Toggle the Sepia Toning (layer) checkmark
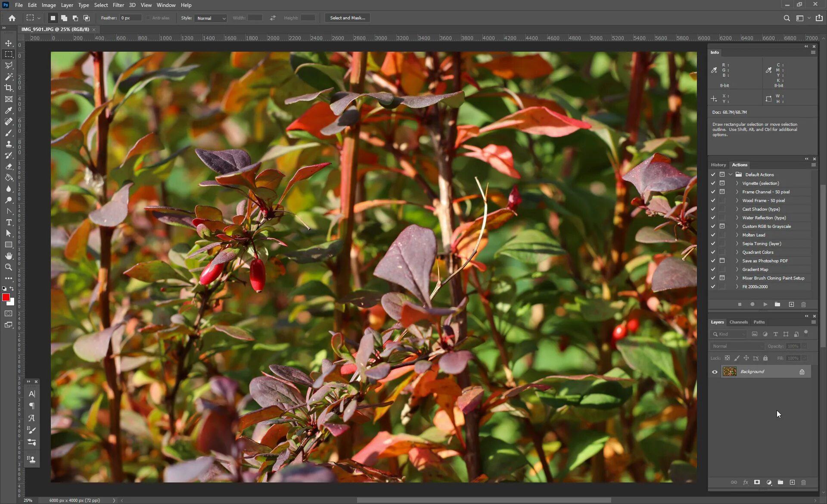This screenshot has width=827, height=504. 713,243
